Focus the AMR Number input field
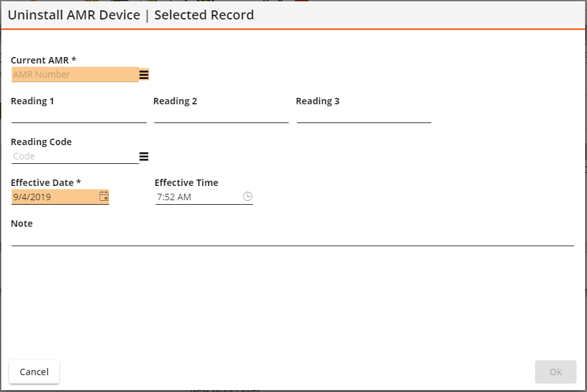 (75, 75)
